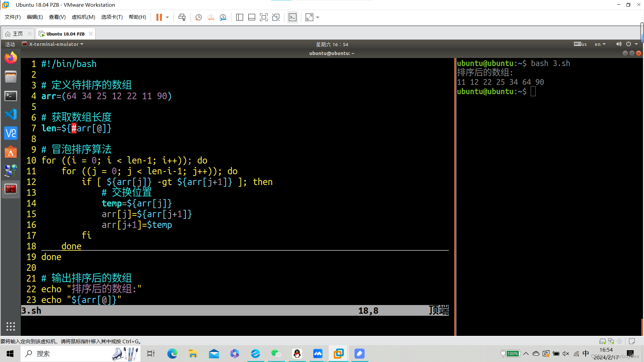Toggle the Ubuntu volume speaker indicator
Screen dimensions: 644x362
coord(619,44)
